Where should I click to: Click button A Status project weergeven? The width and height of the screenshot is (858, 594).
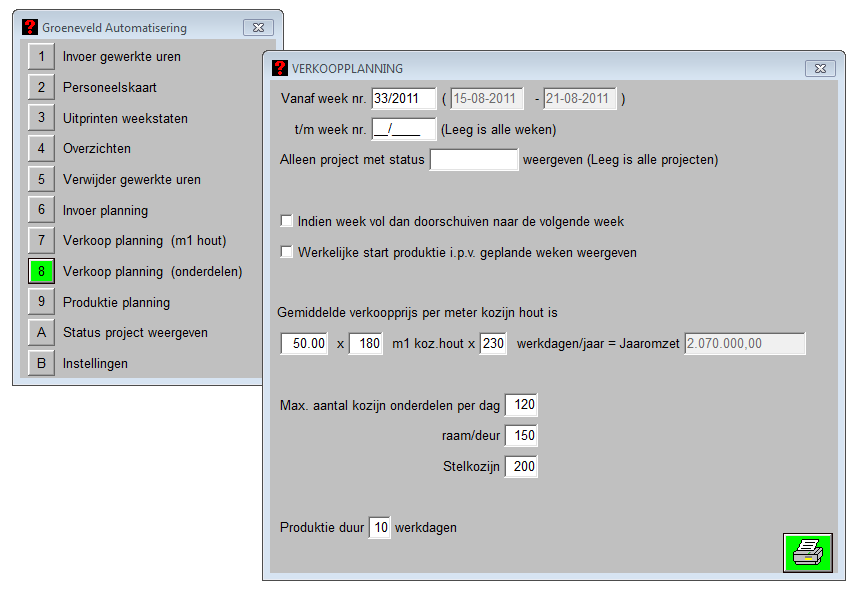(x=41, y=333)
